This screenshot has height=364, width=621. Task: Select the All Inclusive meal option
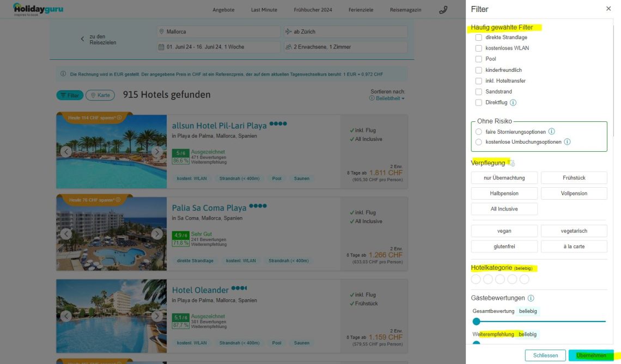[504, 209]
